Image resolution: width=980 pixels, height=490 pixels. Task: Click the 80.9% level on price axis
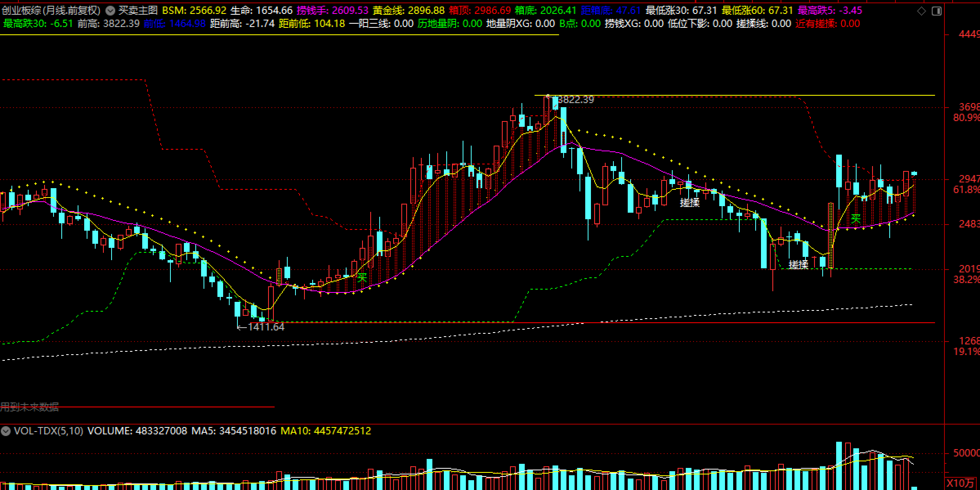[x=966, y=118]
